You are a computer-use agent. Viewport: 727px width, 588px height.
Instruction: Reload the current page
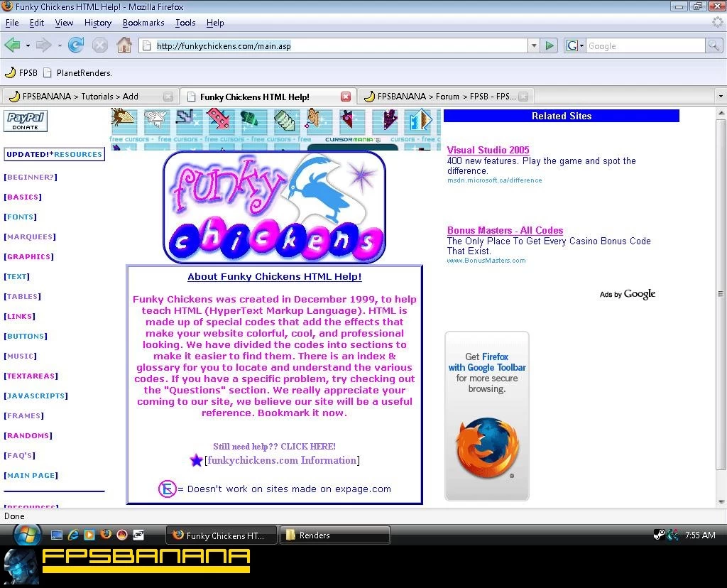coord(75,45)
